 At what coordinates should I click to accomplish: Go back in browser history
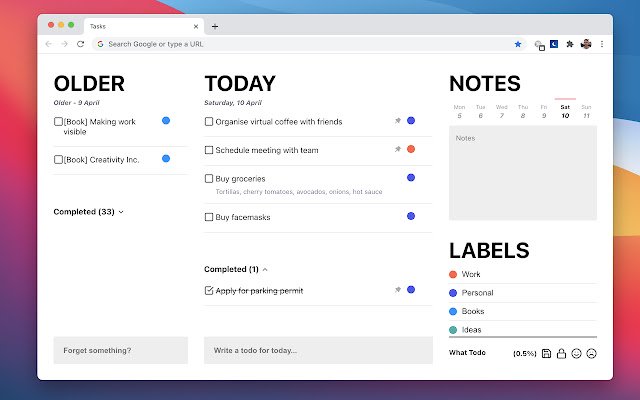coord(49,44)
